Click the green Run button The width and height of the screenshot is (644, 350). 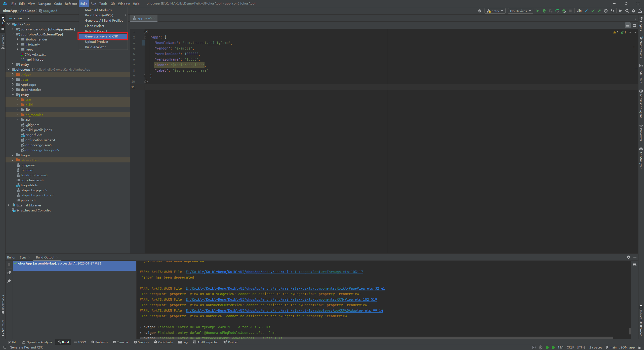[538, 11]
